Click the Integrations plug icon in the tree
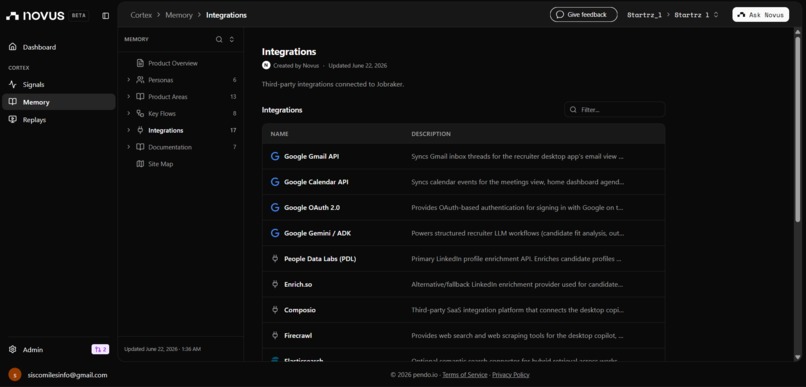This screenshot has width=806, height=387. point(140,130)
